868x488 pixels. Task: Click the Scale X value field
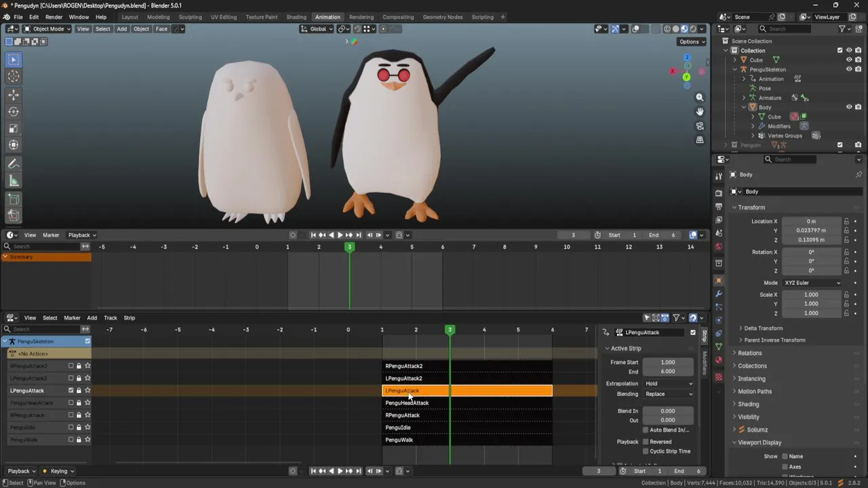click(x=812, y=295)
